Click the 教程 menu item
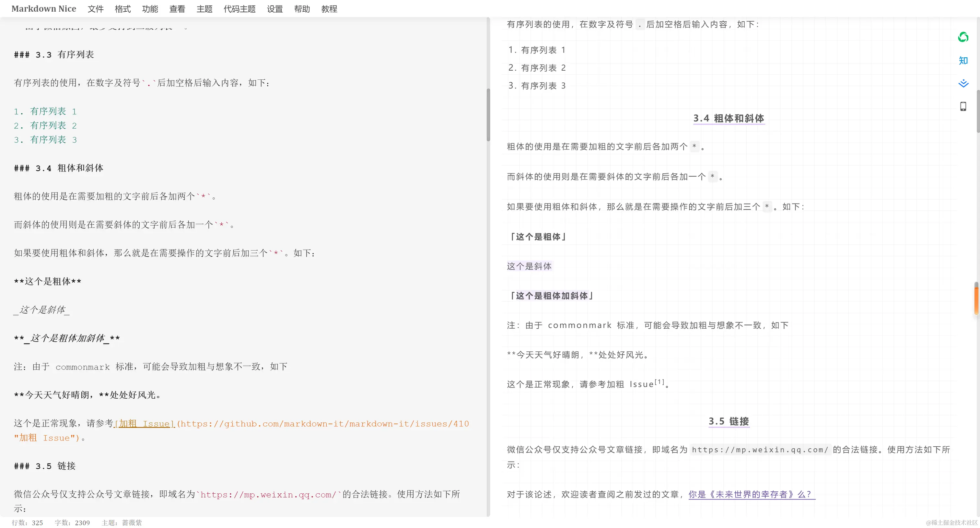The width and height of the screenshot is (980, 528). click(329, 9)
